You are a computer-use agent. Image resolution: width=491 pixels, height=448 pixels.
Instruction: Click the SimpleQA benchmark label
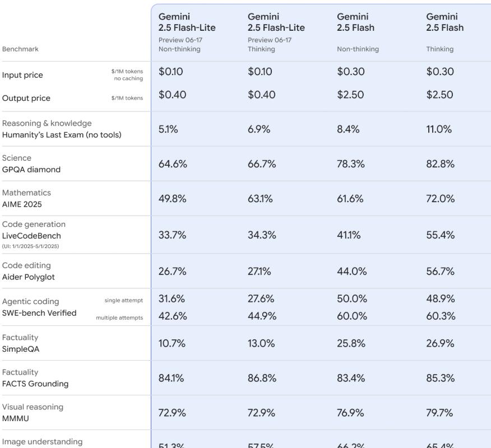click(x=21, y=349)
